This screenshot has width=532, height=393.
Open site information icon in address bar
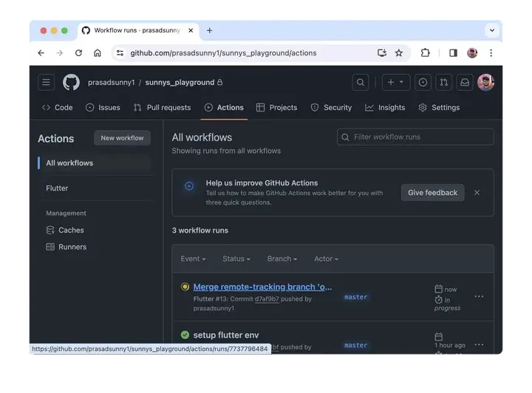click(120, 53)
